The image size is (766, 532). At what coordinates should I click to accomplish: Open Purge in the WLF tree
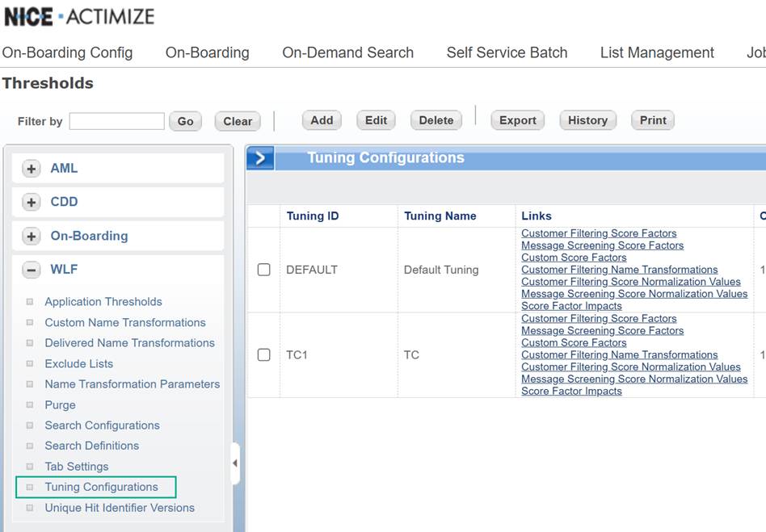[x=60, y=405]
